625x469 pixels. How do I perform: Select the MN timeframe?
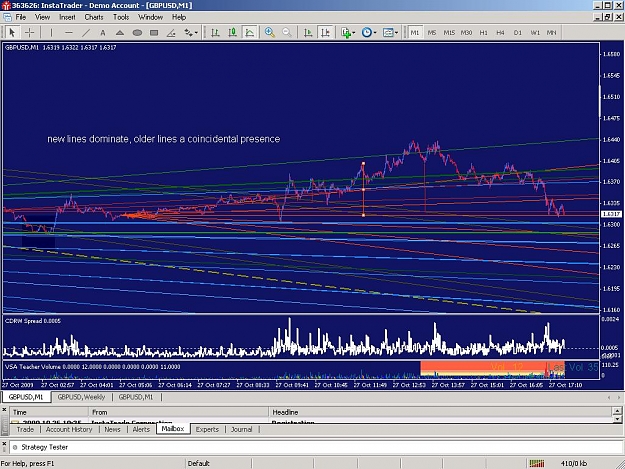coord(552,33)
